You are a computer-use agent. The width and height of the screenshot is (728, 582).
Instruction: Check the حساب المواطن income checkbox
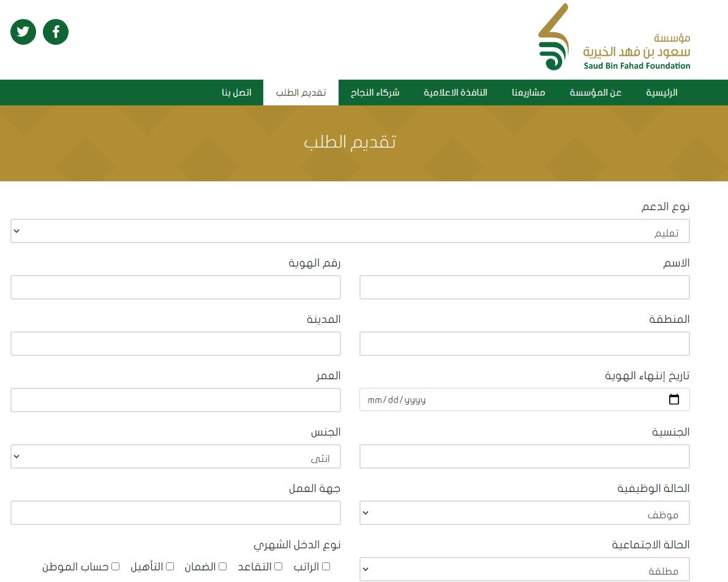pos(116,566)
